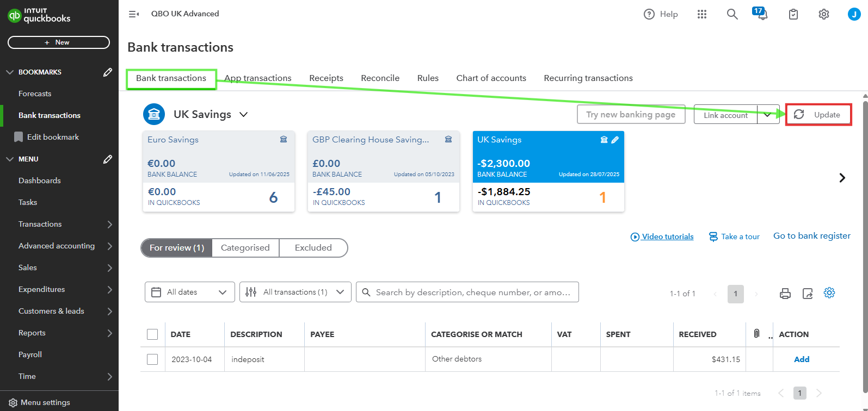Click Add for the indeposit transaction
Image resolution: width=868 pixels, height=411 pixels.
[x=802, y=359]
